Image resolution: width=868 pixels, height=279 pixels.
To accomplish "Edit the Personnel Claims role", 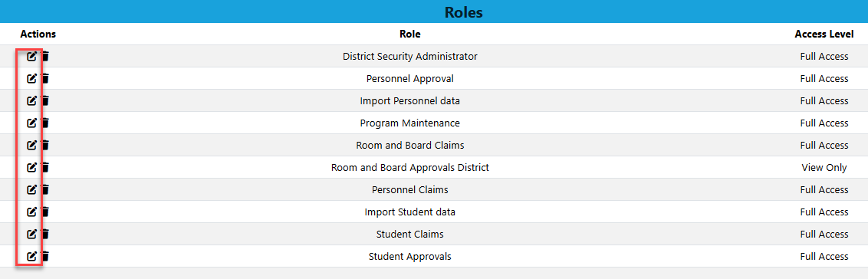I will point(32,189).
